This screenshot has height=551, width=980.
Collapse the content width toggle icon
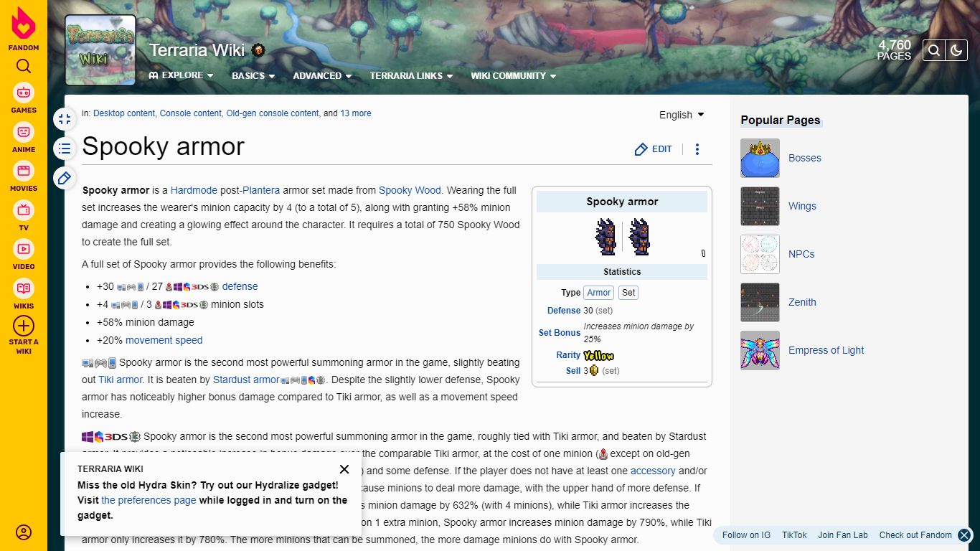pyautogui.click(x=65, y=119)
